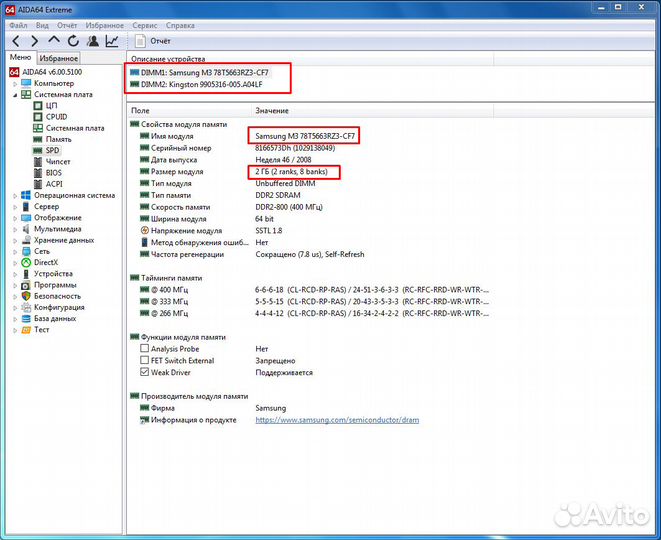661x540 pixels.
Task: Select the BIOS tree item
Action: [x=48, y=173]
